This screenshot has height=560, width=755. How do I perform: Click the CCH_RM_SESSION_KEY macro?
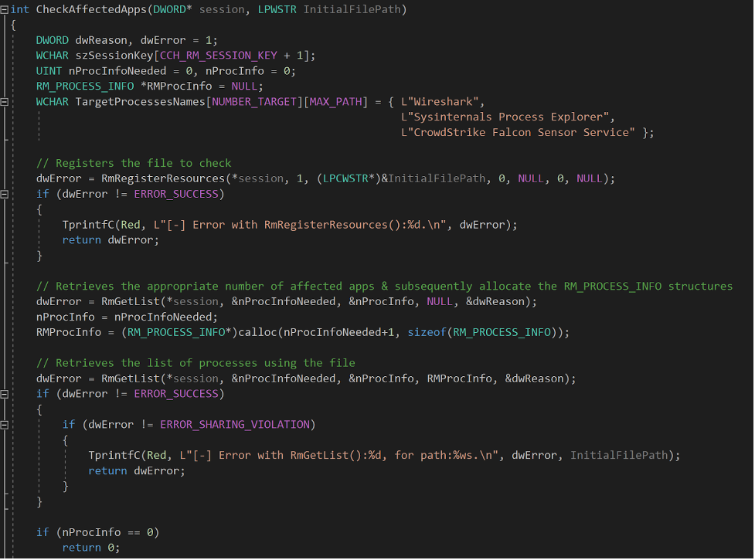coord(218,56)
